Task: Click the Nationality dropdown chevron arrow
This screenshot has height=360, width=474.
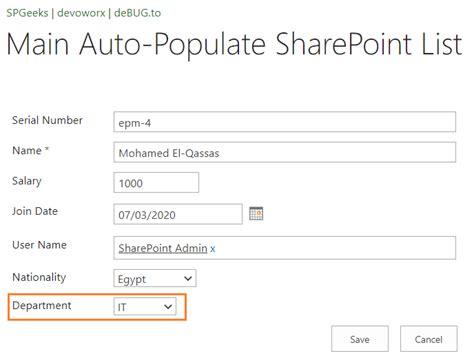Action: 188,278
